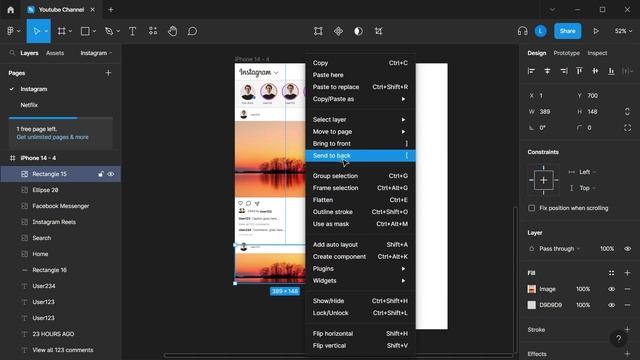Expand the Plugins submenu
This screenshot has height=360, width=640.
coord(360,269)
